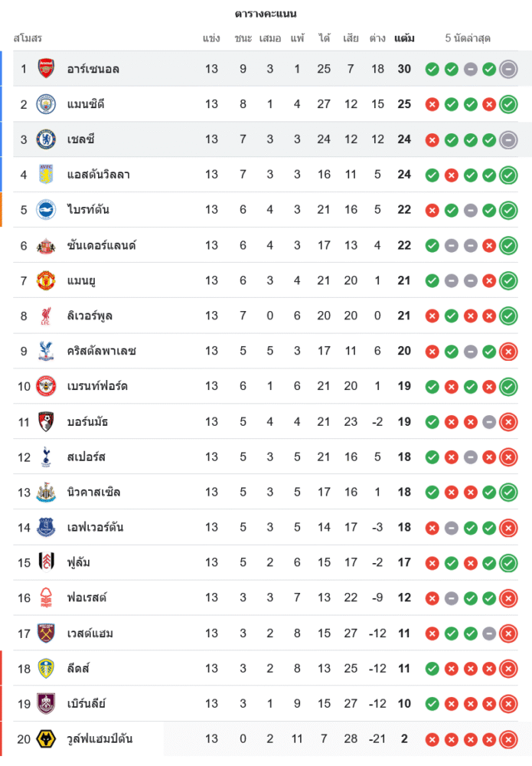Screen dimensions: 532x766
Task: Click the 5 นัดล่าสุด column header
Action: pos(468,38)
